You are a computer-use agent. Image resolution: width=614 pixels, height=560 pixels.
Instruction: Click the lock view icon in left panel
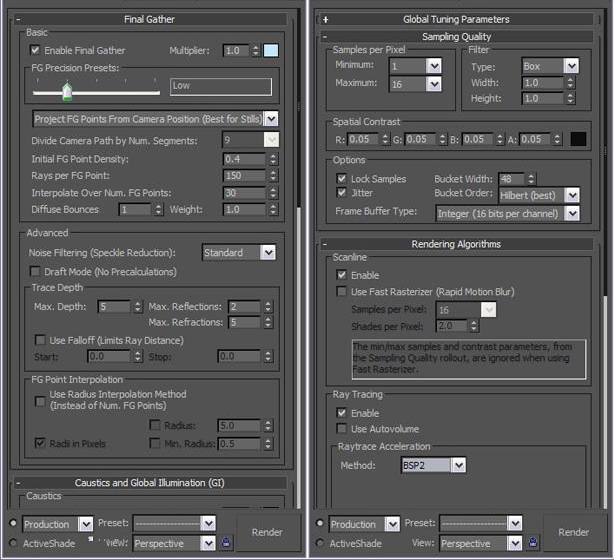[226, 542]
